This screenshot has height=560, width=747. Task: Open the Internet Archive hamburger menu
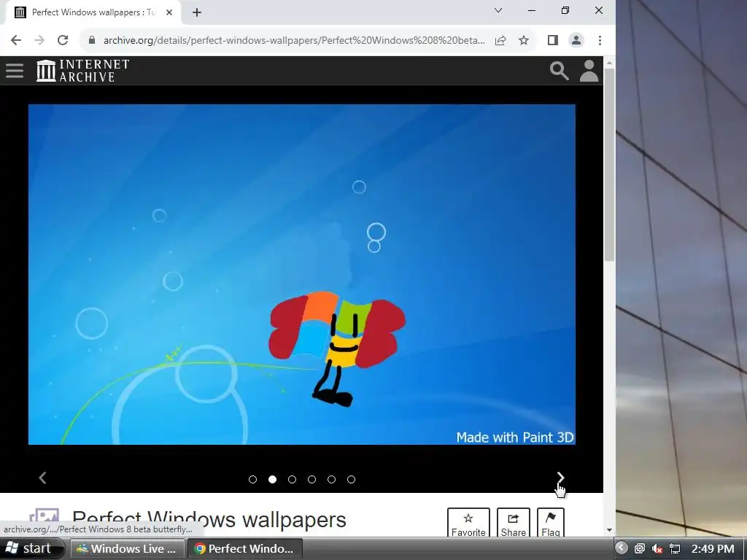coord(15,71)
